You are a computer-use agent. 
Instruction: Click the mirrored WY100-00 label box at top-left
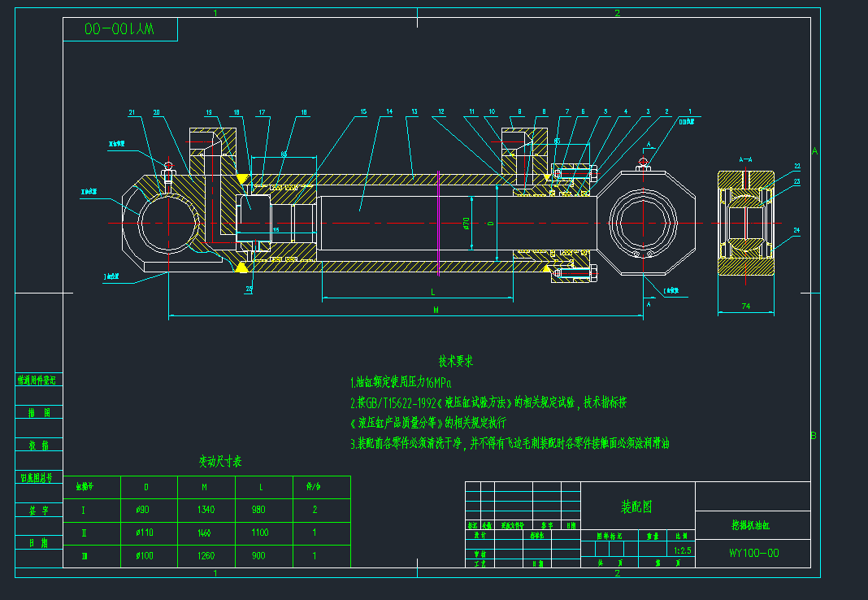coord(120,29)
